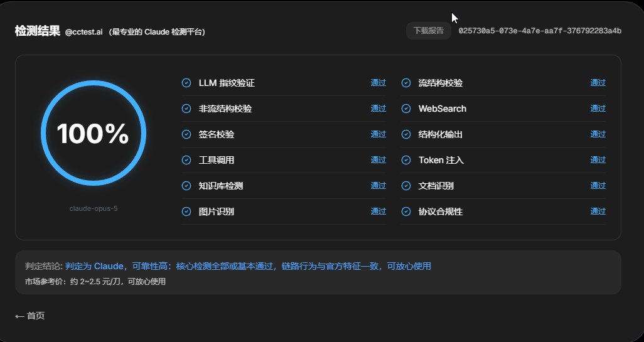Click the 通过 status for 工具调用

point(378,160)
